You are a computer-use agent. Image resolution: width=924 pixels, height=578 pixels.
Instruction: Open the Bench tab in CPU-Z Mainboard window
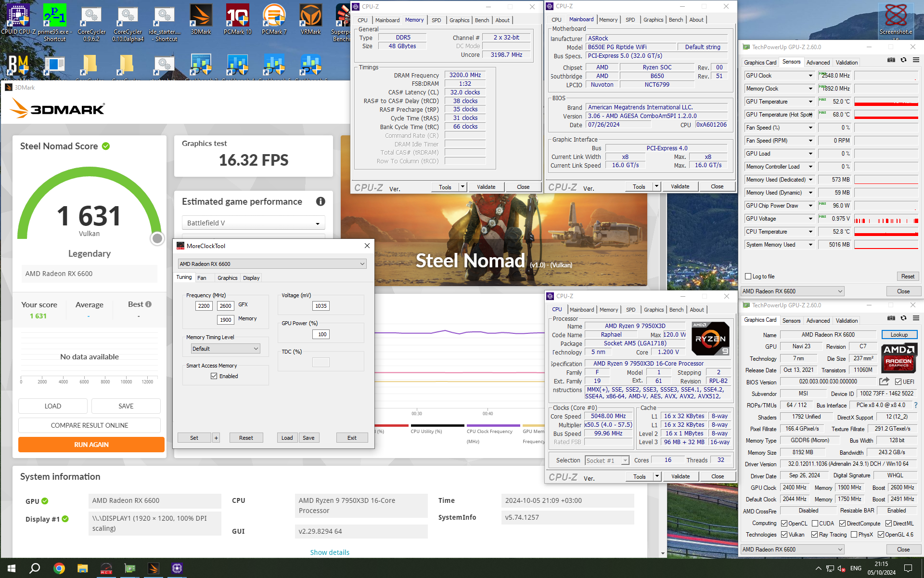click(676, 20)
